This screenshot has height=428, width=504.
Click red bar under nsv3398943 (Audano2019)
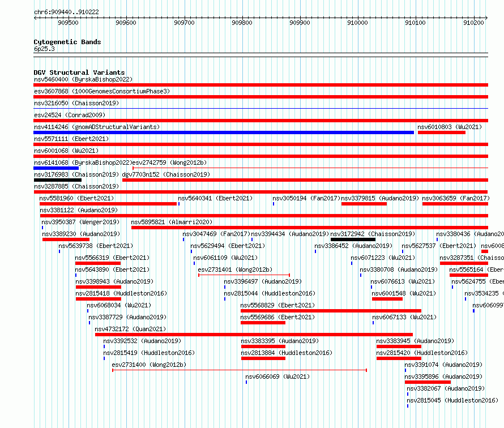click(99, 287)
